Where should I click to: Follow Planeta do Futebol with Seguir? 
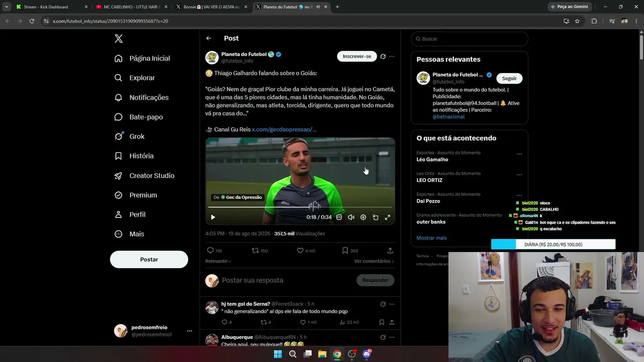coord(509,78)
